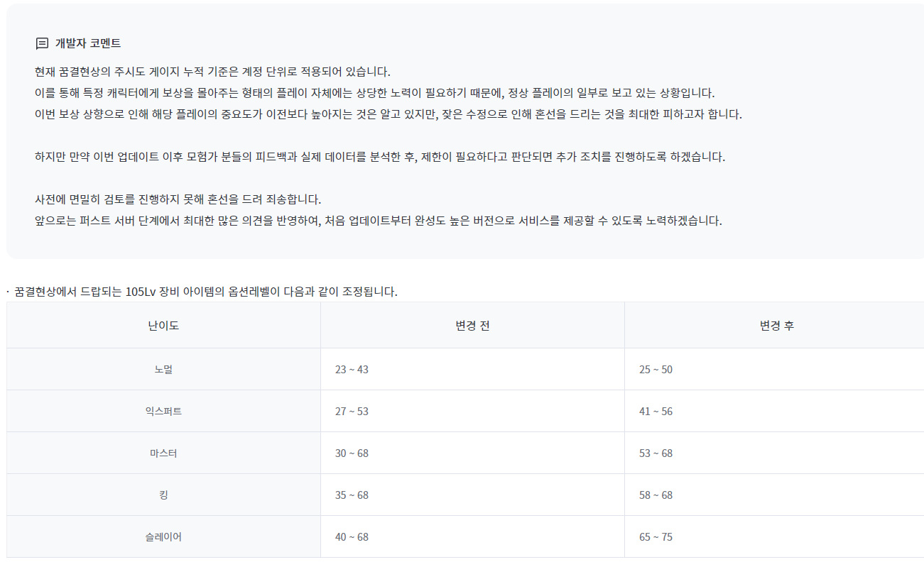Click the 58 ~ 68 value for 킹
Viewport: 924px width, 562px height.
point(656,495)
